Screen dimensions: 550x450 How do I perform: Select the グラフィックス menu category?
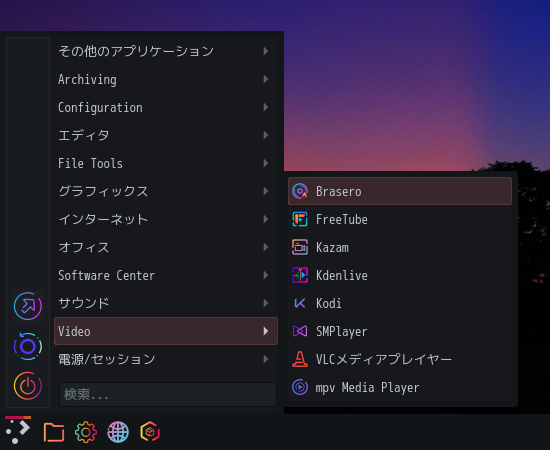tap(166, 191)
